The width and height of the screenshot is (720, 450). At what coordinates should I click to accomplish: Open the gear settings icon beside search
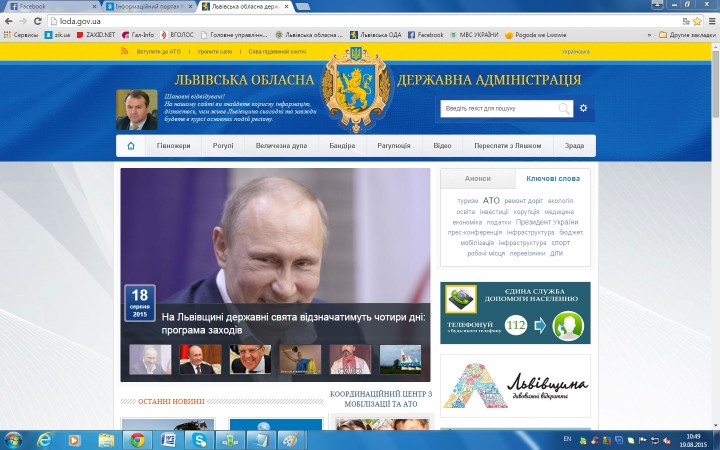coord(583,108)
